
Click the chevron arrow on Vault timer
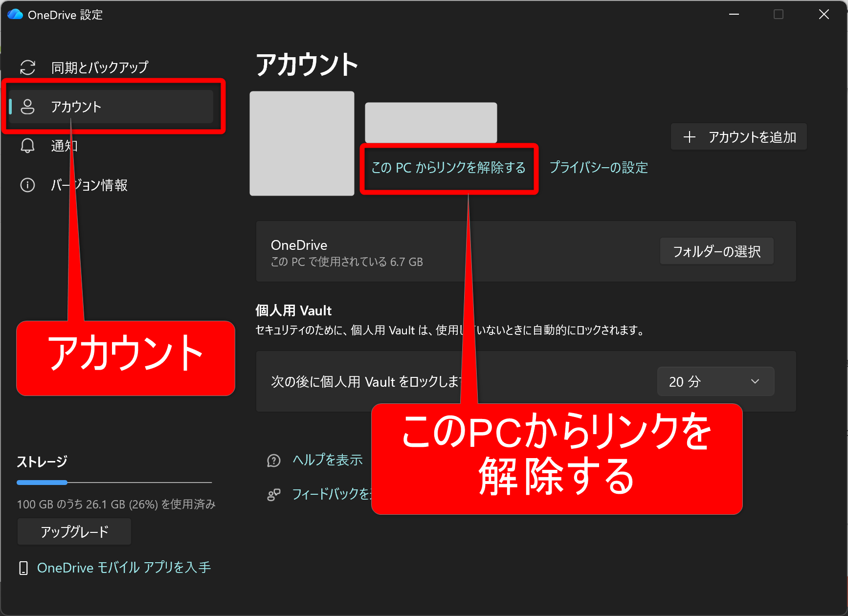pyautogui.click(x=755, y=381)
